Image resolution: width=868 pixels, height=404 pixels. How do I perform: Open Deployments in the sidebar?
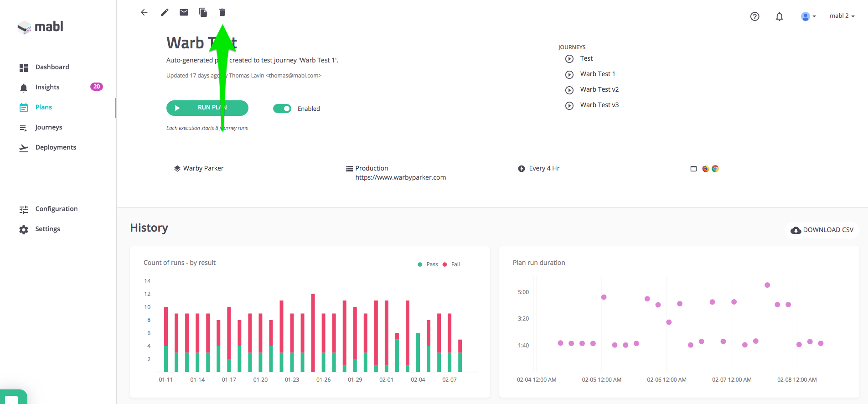56,147
